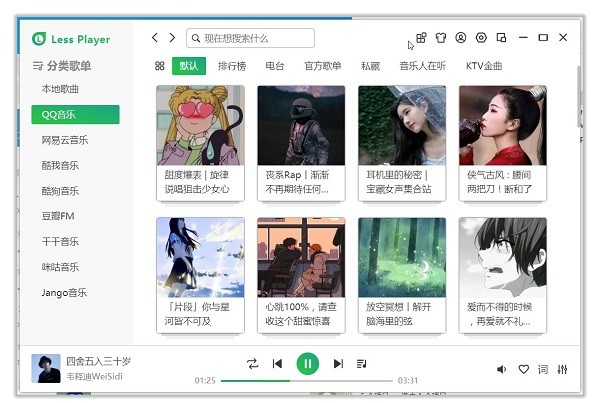Switch to the KTV金曲 tab
The height and width of the screenshot is (403, 600).
point(484,66)
